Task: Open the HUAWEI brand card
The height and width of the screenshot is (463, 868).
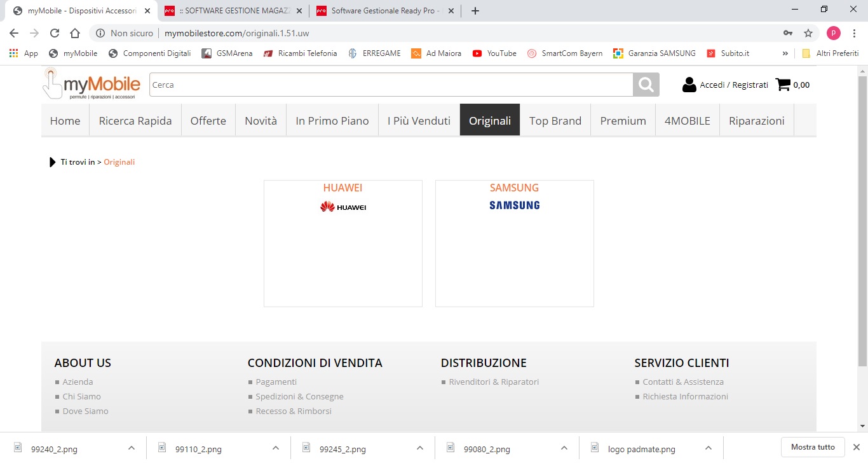Action: coord(343,244)
